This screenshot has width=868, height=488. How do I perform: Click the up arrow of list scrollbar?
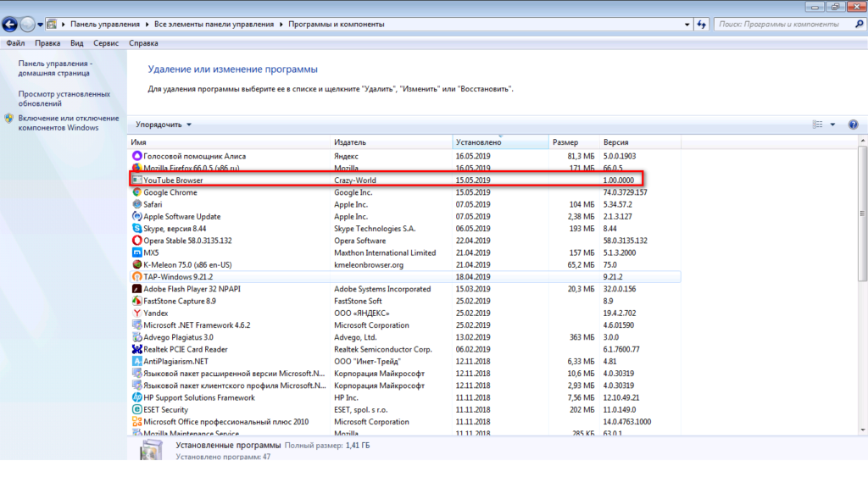(862, 141)
